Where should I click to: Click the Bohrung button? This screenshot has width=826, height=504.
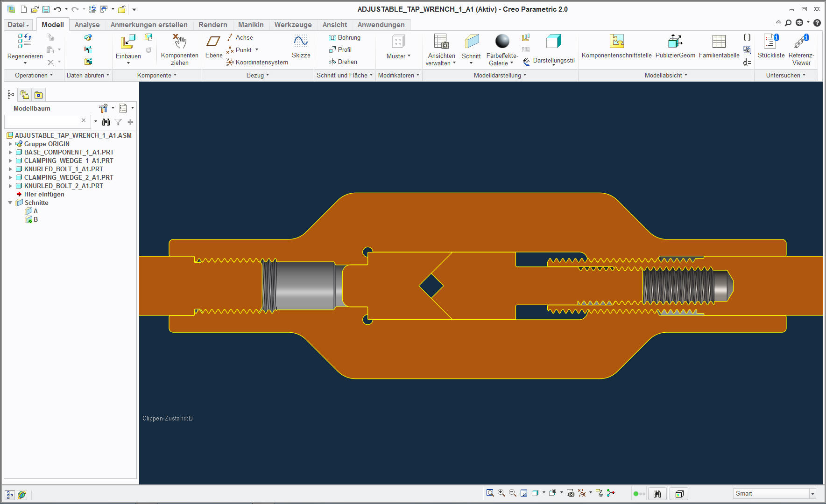point(345,37)
